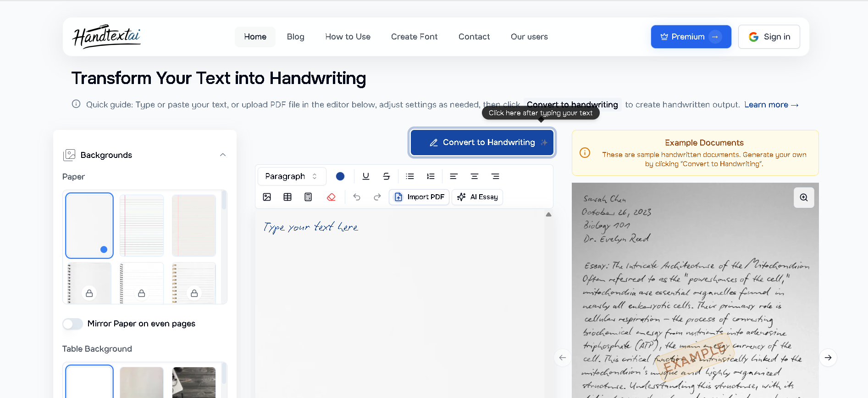Select the blank white paper thumbnail
The height and width of the screenshot is (398, 868).
click(x=89, y=225)
